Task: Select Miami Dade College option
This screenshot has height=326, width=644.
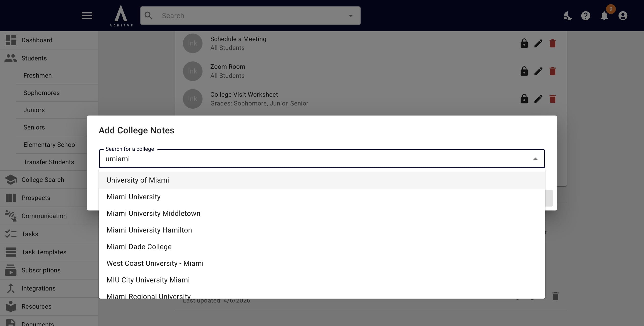Action: pos(322,247)
